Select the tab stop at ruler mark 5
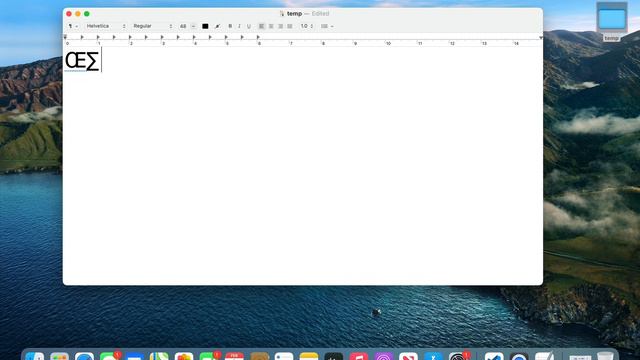The width and height of the screenshot is (640, 360). [226, 37]
